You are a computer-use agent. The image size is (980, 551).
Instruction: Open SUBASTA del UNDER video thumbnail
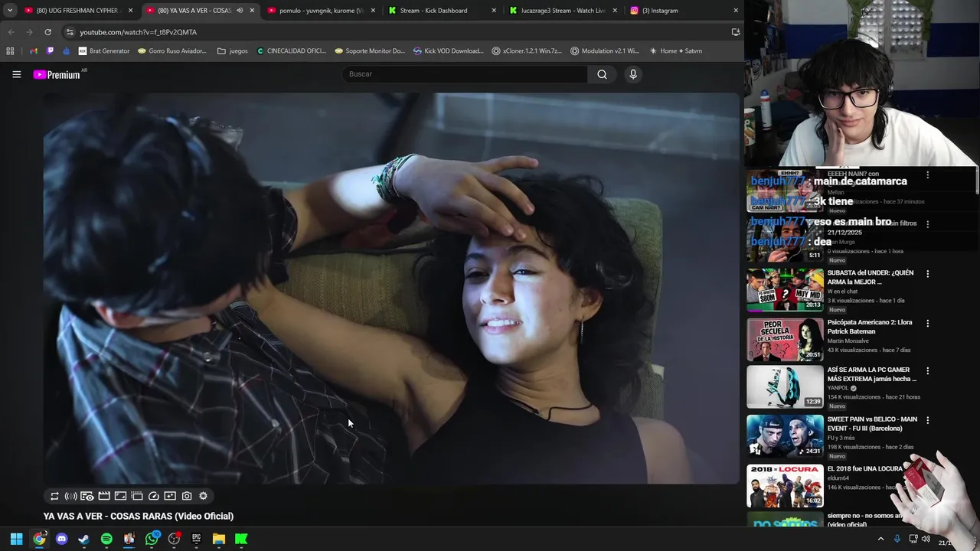(x=785, y=289)
